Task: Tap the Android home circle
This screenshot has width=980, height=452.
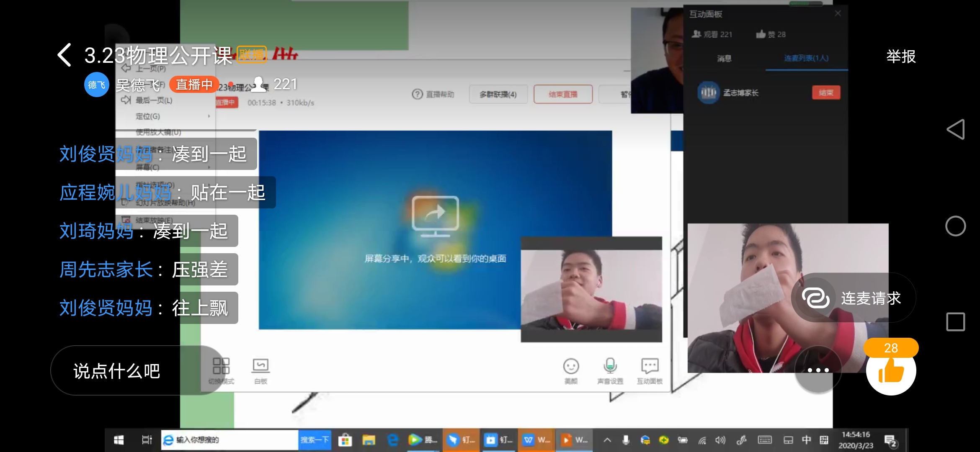Action: 956,226
